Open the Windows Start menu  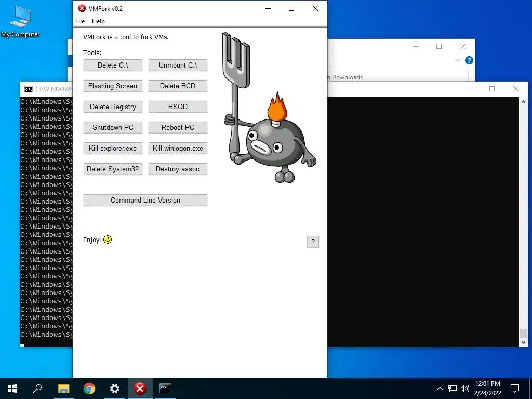coord(12,389)
